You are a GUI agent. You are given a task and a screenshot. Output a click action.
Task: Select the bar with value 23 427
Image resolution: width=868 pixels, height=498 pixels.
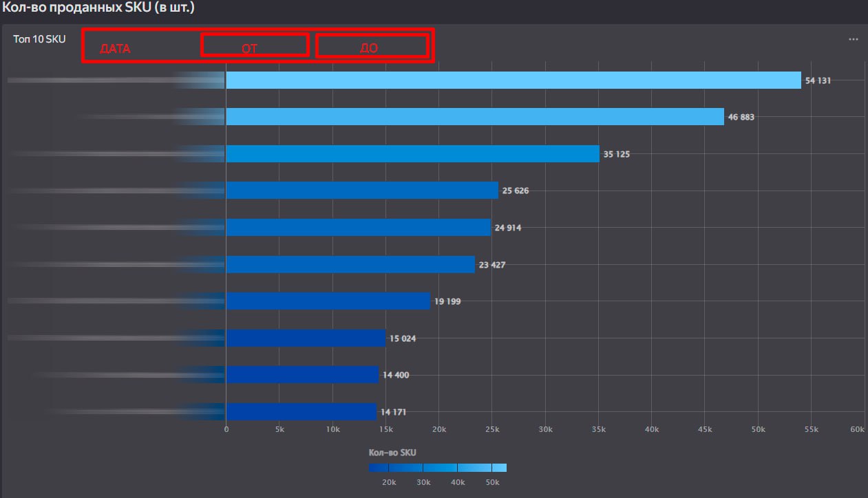coord(350,265)
